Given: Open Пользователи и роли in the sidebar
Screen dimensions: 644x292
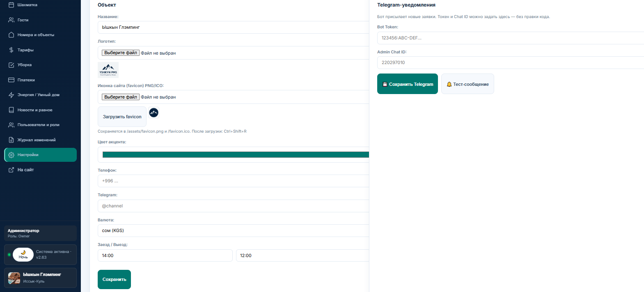Looking at the screenshot, I should (x=40, y=125).
